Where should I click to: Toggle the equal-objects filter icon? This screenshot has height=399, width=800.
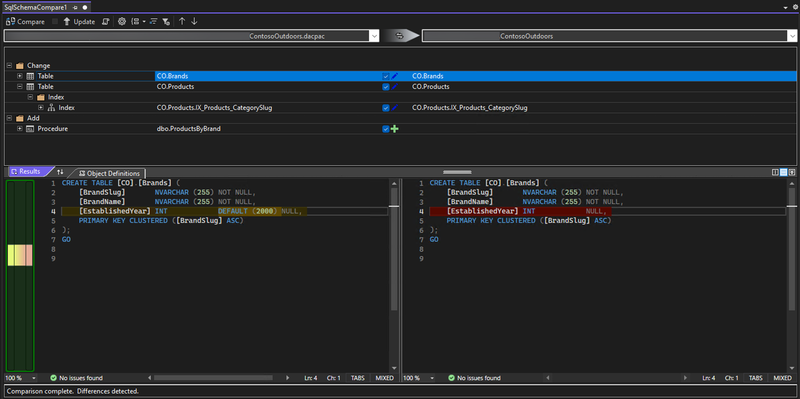[153, 21]
